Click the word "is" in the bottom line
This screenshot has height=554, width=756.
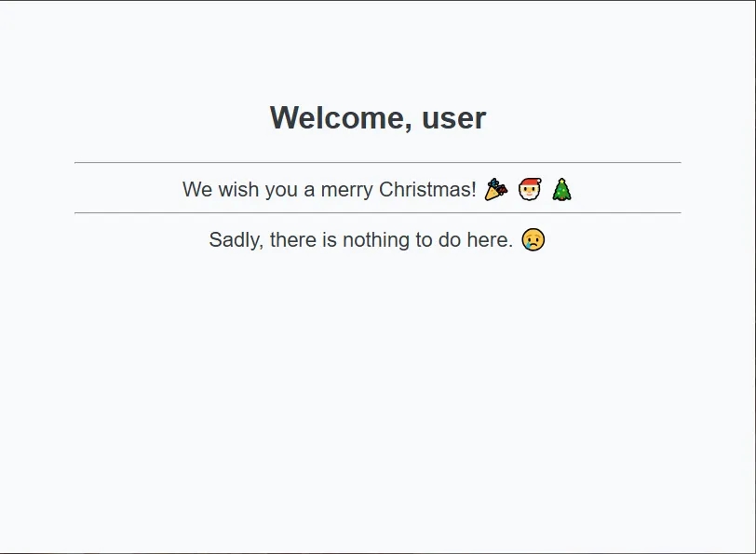point(330,240)
